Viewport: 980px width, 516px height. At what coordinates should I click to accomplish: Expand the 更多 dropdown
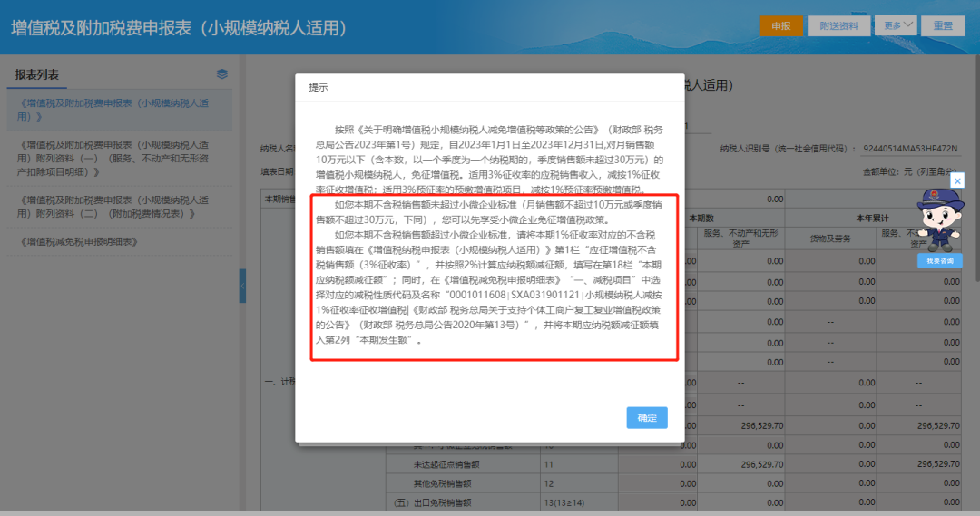896,25
